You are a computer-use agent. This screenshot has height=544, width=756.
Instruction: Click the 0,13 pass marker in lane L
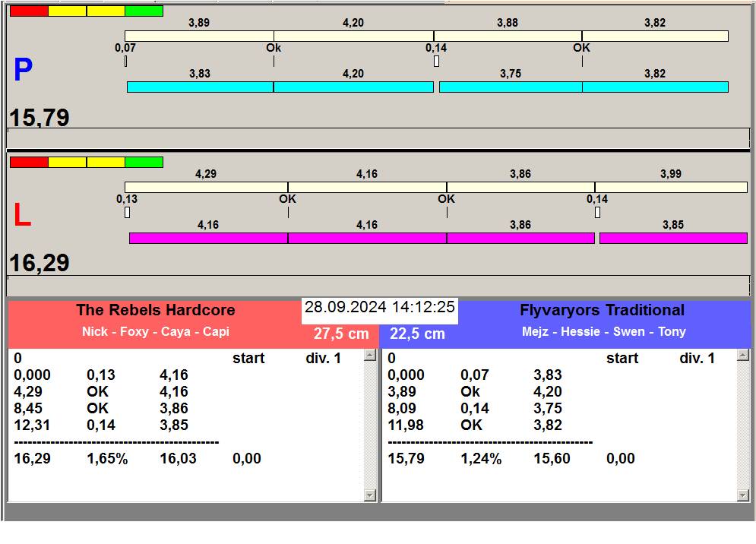(127, 213)
